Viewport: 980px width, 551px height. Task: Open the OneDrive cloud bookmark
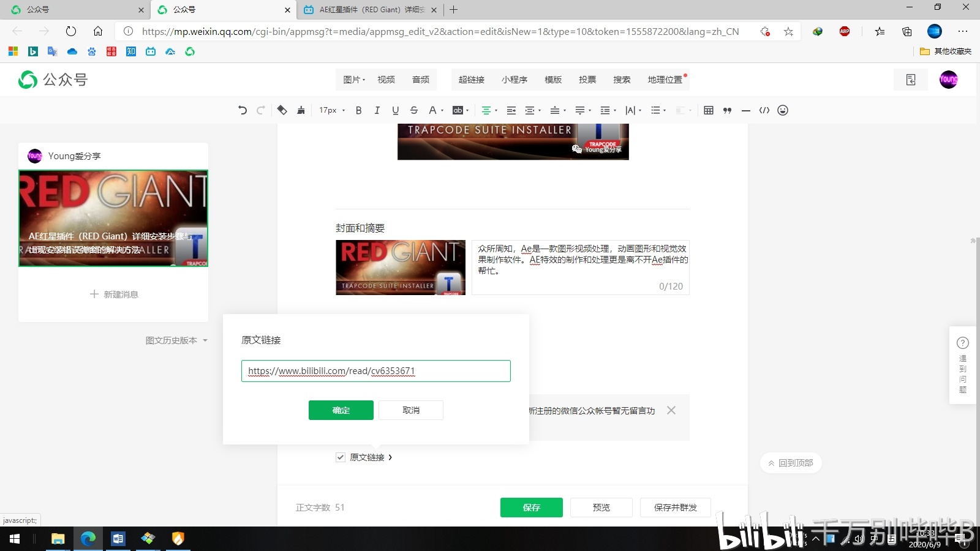click(72, 51)
